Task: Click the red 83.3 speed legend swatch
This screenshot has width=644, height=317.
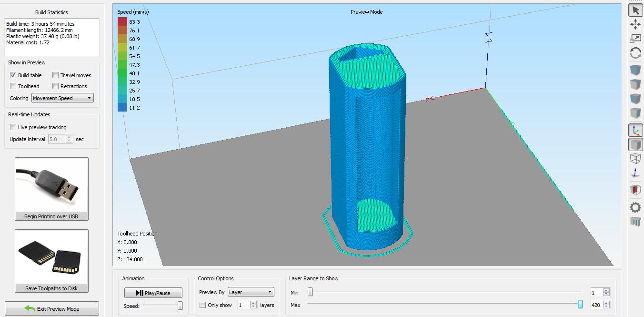Action: (122, 21)
